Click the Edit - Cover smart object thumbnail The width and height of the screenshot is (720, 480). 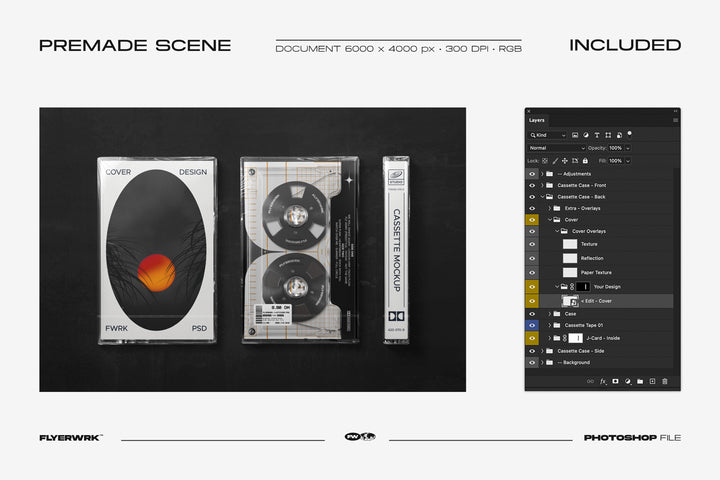[x=570, y=300]
